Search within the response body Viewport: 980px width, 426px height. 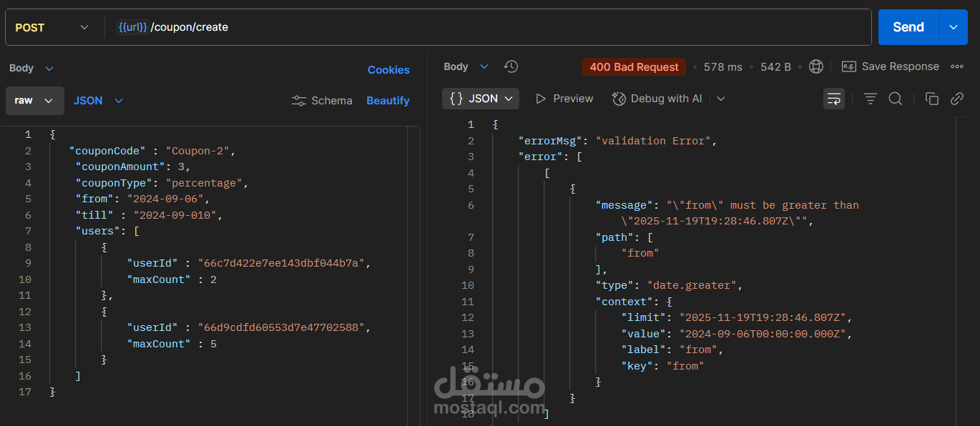(895, 99)
